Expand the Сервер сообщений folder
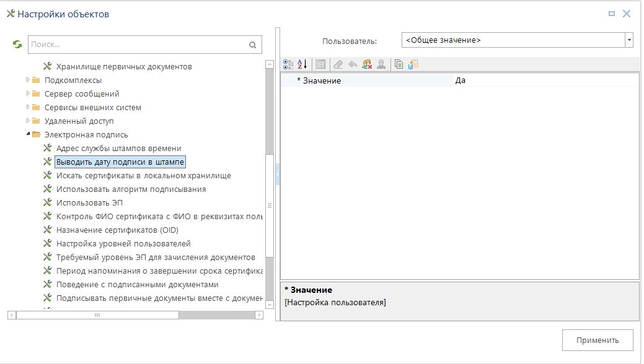This screenshot has height=364, width=644. pos(28,93)
